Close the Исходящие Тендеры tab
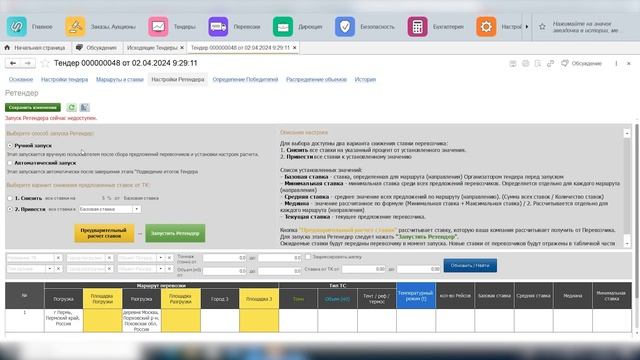640x360 pixels. (182, 48)
